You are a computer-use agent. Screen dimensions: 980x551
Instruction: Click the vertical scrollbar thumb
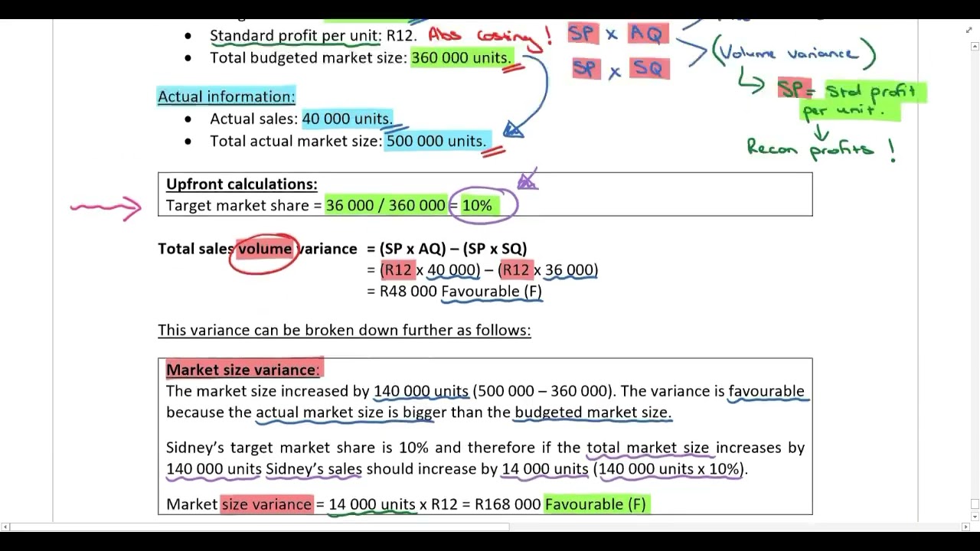(974, 504)
